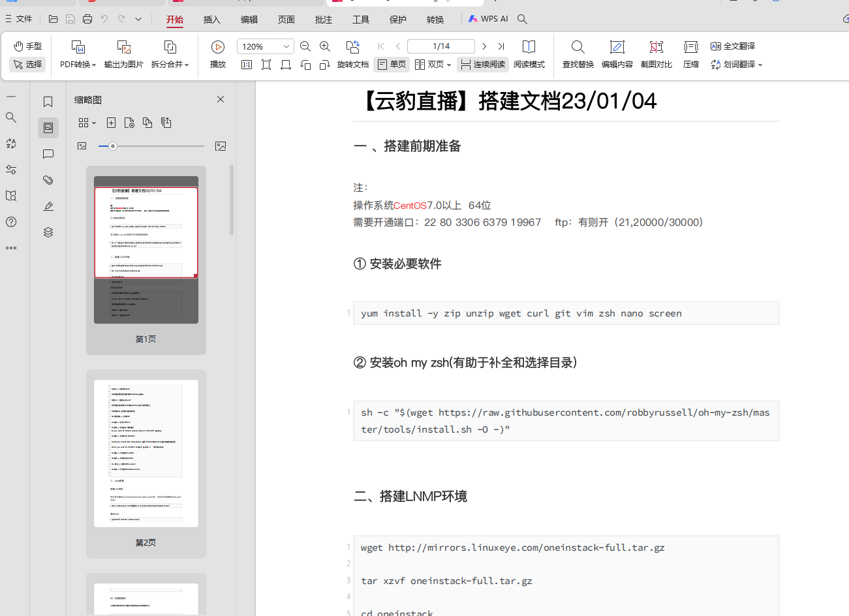Activate the 选择 selection tool
The image size is (849, 616).
click(x=27, y=65)
